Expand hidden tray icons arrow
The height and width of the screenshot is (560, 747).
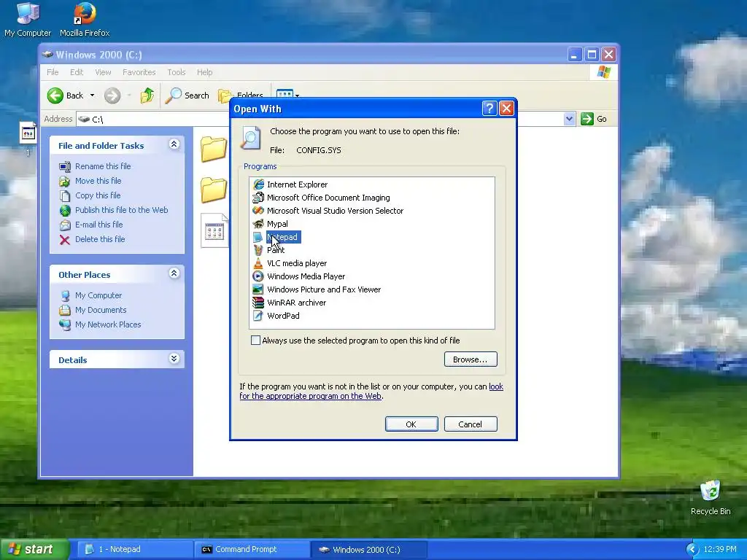point(692,550)
